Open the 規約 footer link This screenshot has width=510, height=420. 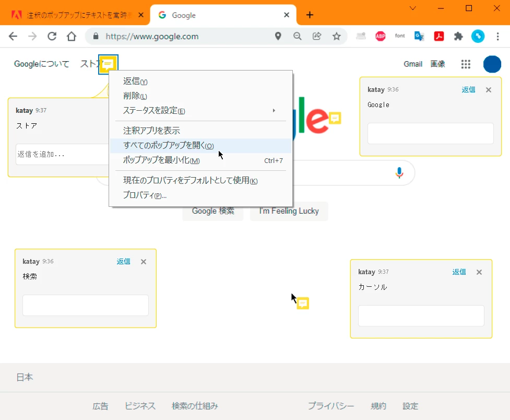click(x=378, y=406)
